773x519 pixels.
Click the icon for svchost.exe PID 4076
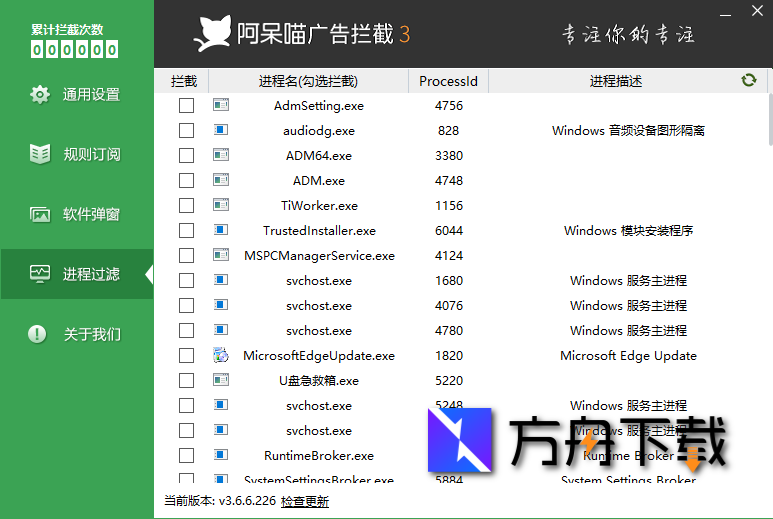(x=221, y=305)
